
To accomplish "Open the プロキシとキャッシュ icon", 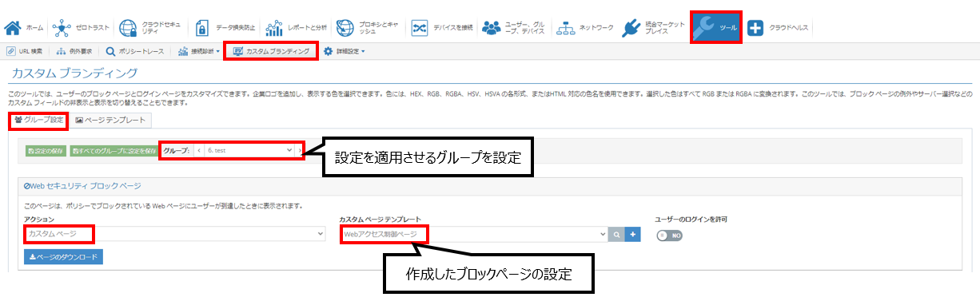I will (x=345, y=28).
